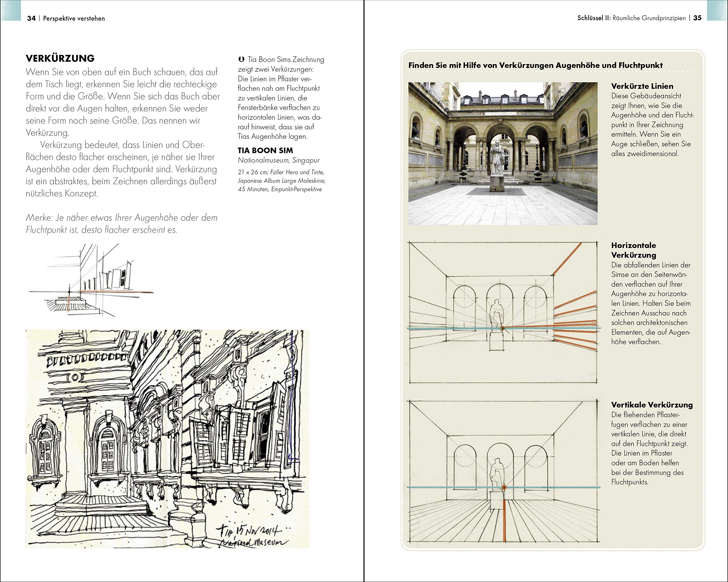Click the blue eye-level line in the bottom diagram
Screen dimensions: 728x582
point(504,488)
